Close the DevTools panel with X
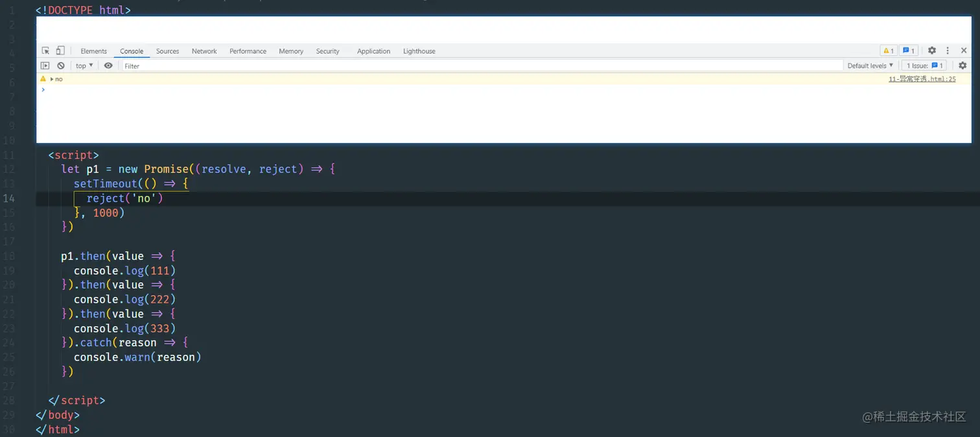This screenshot has width=980, height=437. click(x=964, y=51)
